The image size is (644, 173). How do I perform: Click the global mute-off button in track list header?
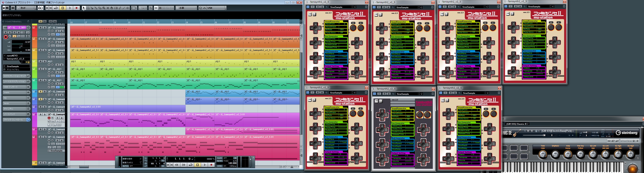point(40,21)
